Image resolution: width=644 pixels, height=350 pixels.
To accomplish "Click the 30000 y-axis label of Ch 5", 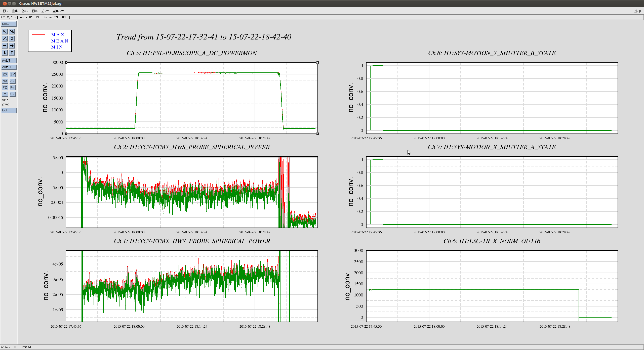I will tap(57, 62).
